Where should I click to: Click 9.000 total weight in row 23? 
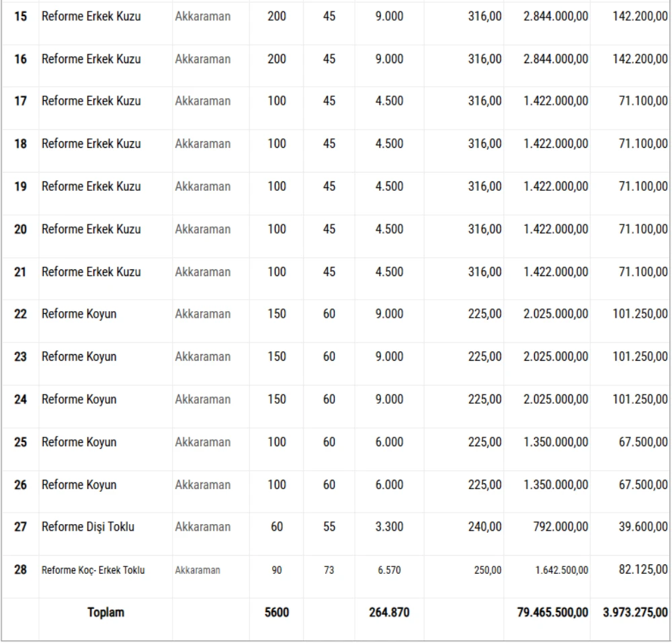[x=389, y=356]
